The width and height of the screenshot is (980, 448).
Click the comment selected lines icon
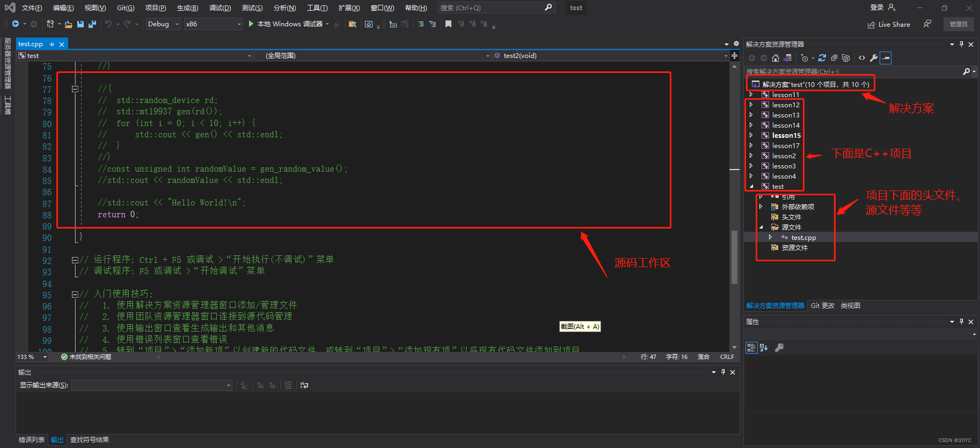coord(421,24)
